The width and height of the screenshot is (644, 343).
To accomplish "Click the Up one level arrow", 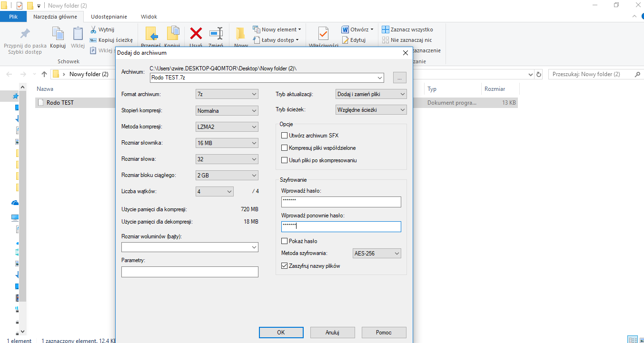I will tap(44, 74).
